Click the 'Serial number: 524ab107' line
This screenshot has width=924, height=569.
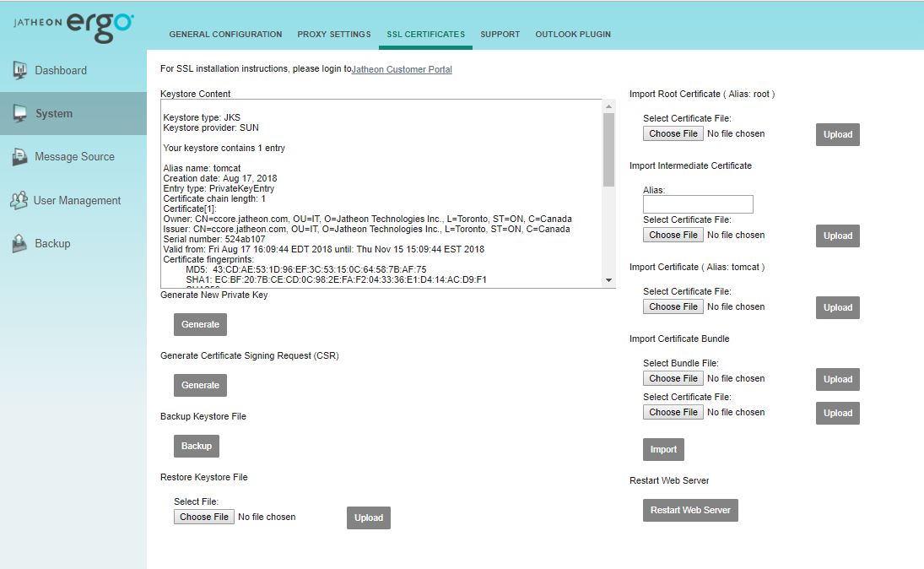[213, 239]
